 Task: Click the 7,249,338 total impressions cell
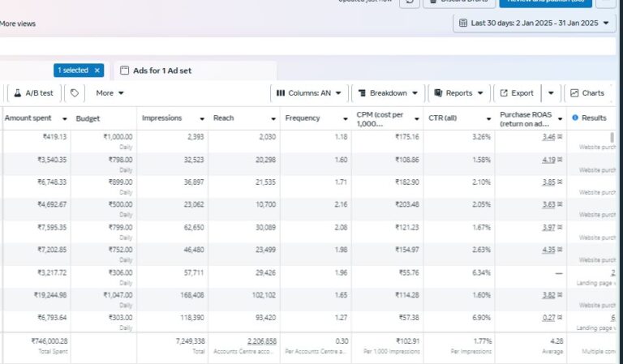(x=191, y=341)
